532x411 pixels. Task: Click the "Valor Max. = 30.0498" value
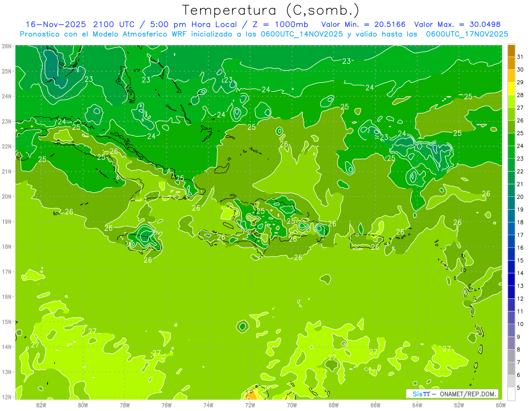tap(458, 24)
